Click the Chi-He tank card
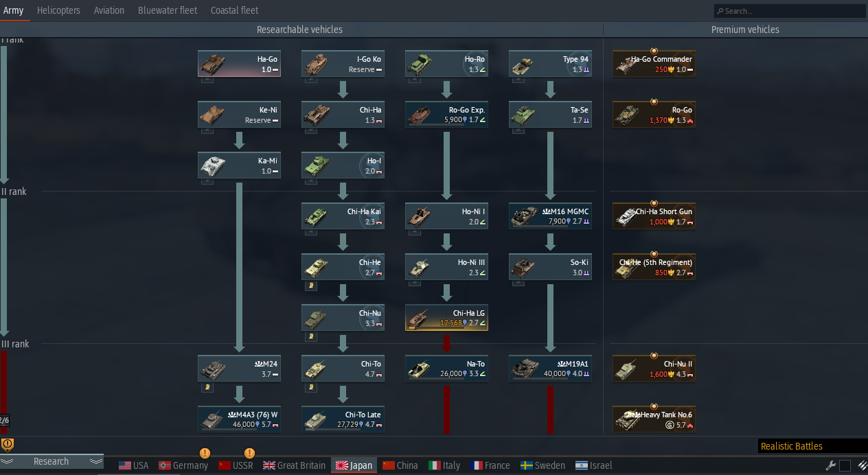 [x=343, y=267]
